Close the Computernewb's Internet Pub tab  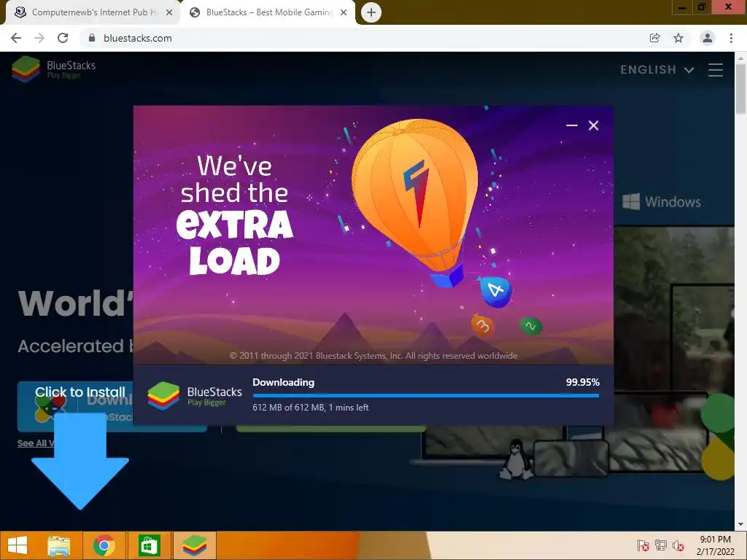(169, 13)
